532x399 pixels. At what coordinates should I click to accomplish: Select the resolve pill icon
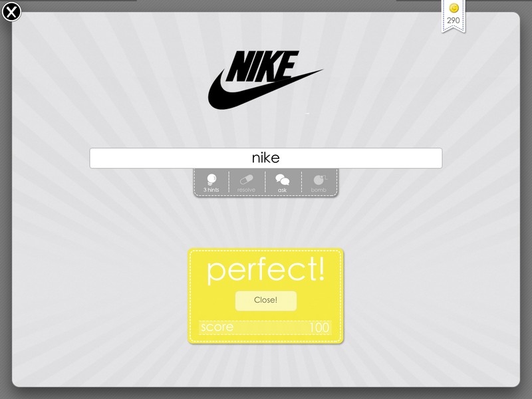[x=247, y=179]
